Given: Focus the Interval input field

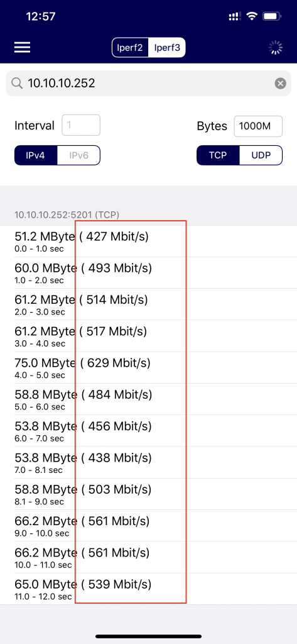Looking at the screenshot, I should [81, 125].
